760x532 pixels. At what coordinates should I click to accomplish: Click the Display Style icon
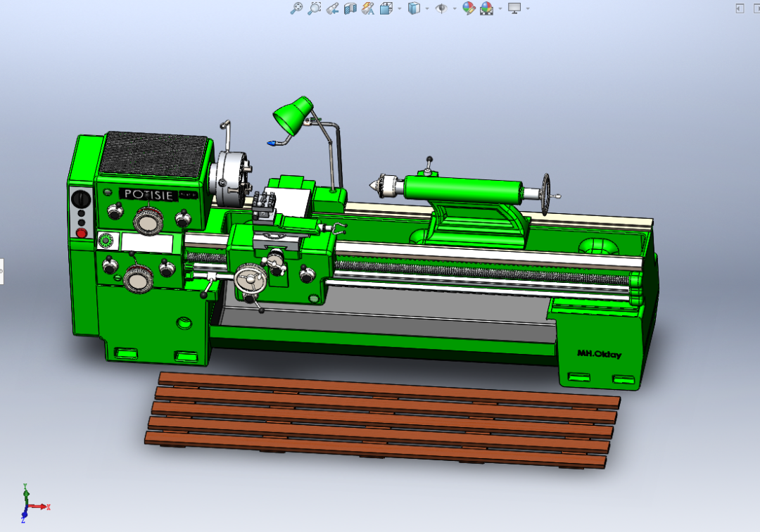pos(414,8)
